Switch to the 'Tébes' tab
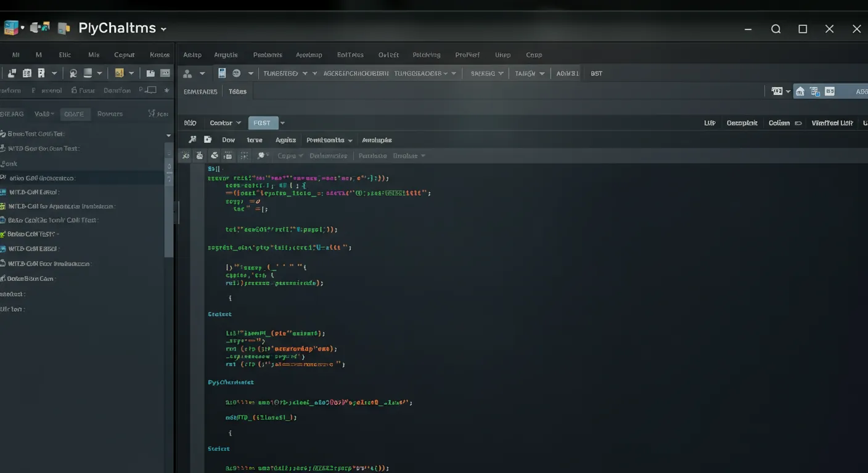 point(237,91)
